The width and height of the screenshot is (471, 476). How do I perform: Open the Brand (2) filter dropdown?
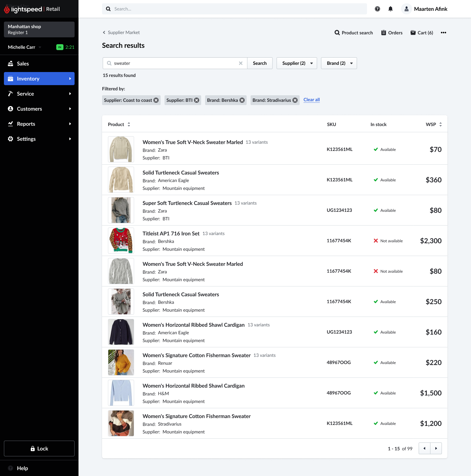click(339, 63)
